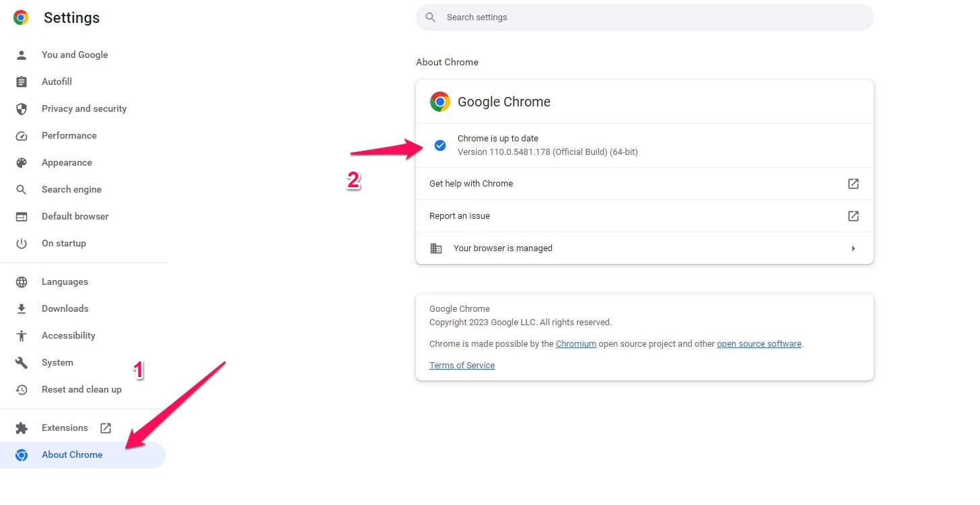The width and height of the screenshot is (980, 505).
Task: Open the Default browser section
Action: [75, 216]
